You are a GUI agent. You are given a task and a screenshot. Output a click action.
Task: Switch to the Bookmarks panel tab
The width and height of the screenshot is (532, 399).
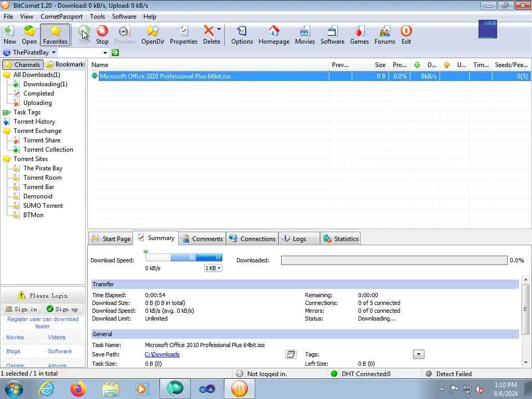(65, 64)
